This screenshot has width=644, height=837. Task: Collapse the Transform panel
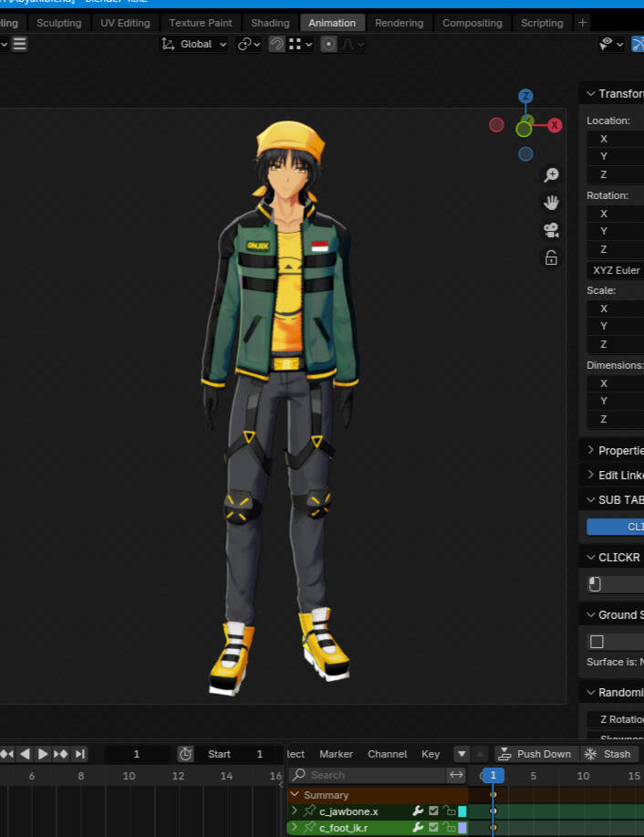point(591,93)
